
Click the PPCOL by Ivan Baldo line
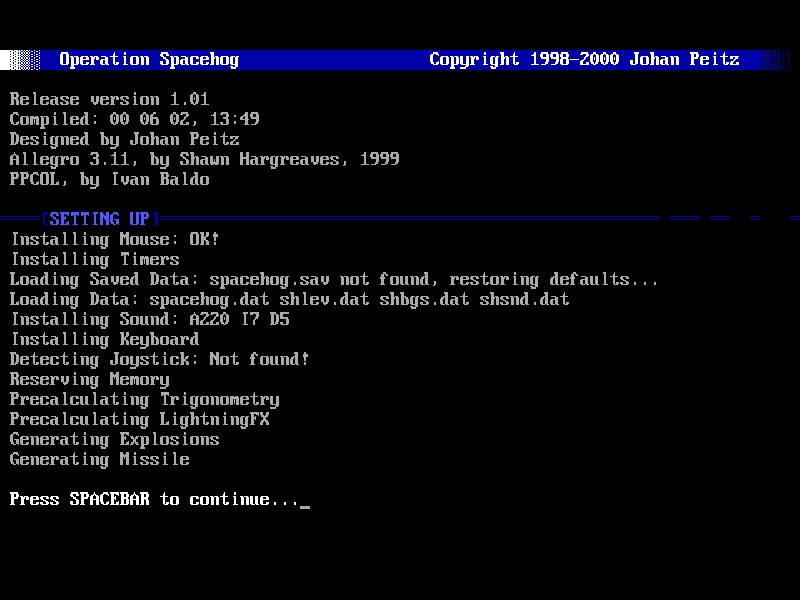(109, 180)
